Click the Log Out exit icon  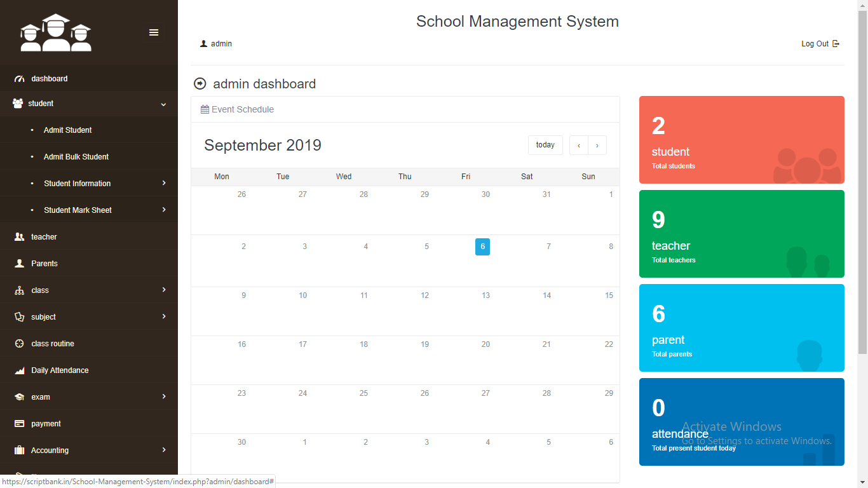[836, 44]
